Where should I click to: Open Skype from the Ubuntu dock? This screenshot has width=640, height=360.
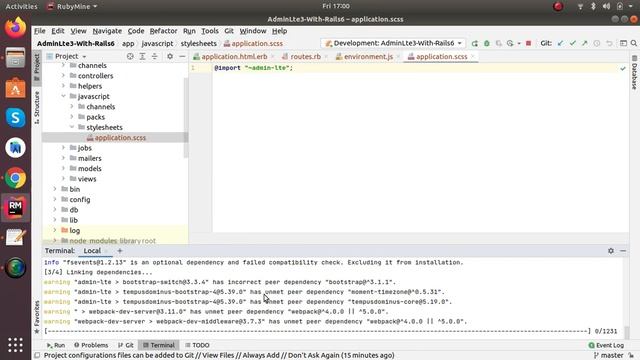(x=16, y=118)
